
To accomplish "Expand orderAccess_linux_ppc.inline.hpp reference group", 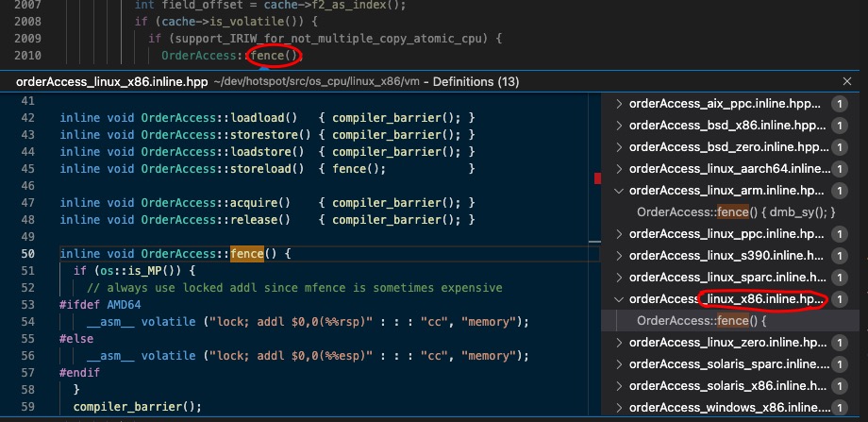I will tap(619, 234).
